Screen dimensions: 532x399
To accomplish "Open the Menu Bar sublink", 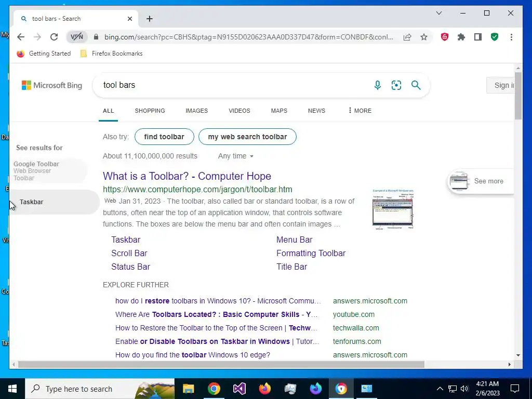I will pos(294,240).
